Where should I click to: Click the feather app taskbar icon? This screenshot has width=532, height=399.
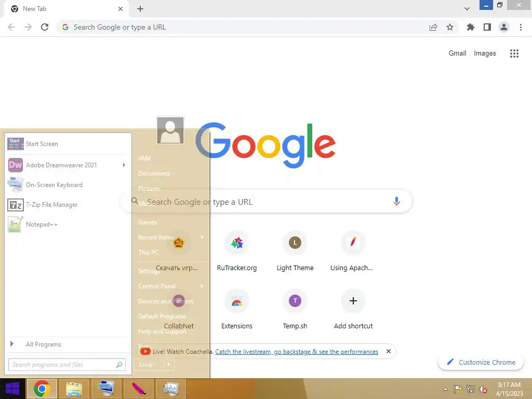coord(138,389)
